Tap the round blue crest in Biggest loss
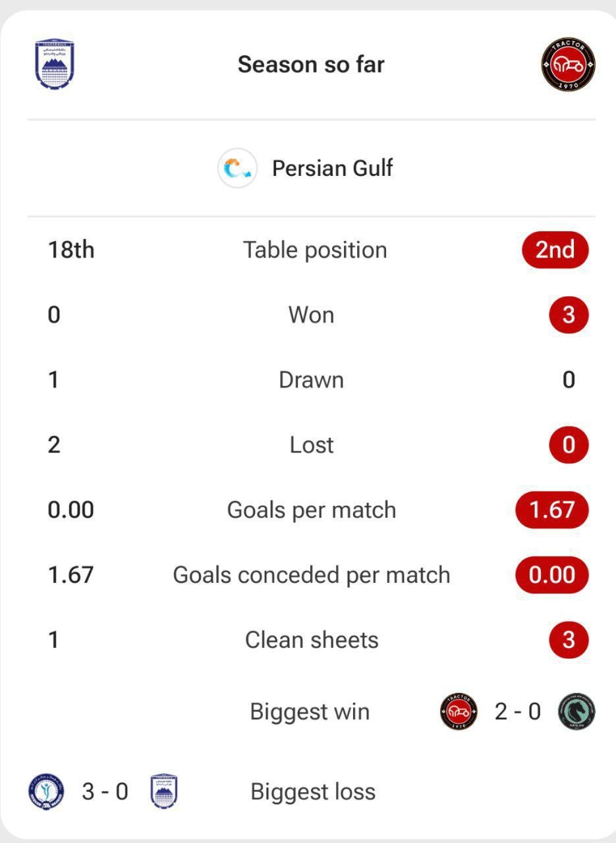This screenshot has width=616, height=843. 46,792
